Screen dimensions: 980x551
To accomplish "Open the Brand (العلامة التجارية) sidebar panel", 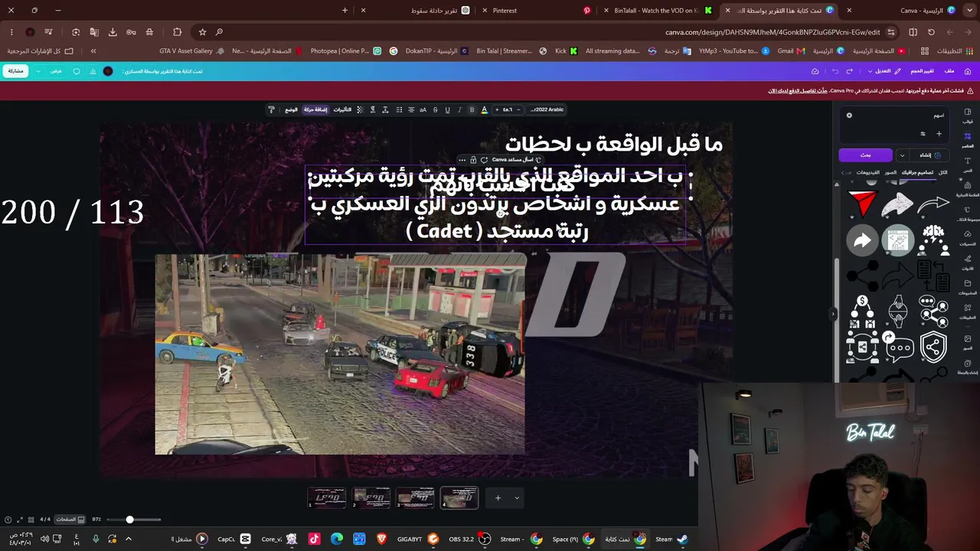I will [x=968, y=188].
